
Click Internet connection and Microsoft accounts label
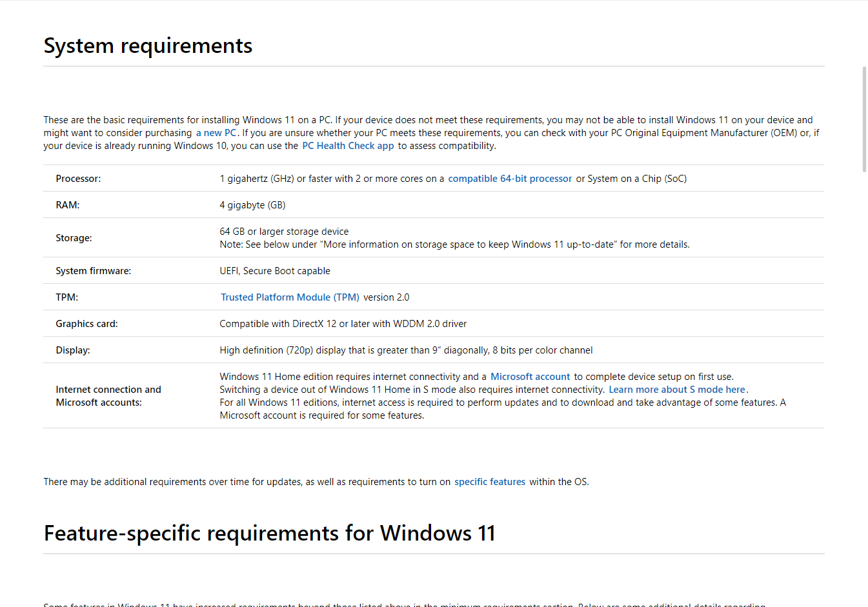(108, 396)
